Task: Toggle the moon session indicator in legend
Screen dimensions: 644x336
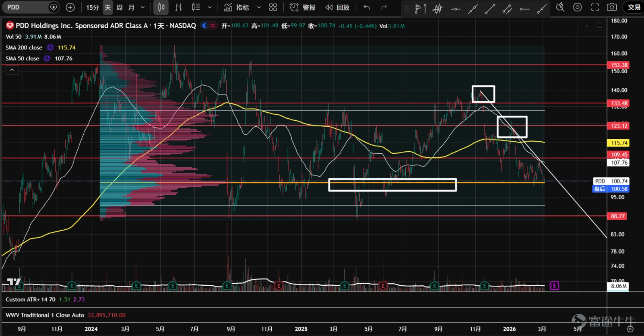Action: pyautogui.click(x=204, y=26)
